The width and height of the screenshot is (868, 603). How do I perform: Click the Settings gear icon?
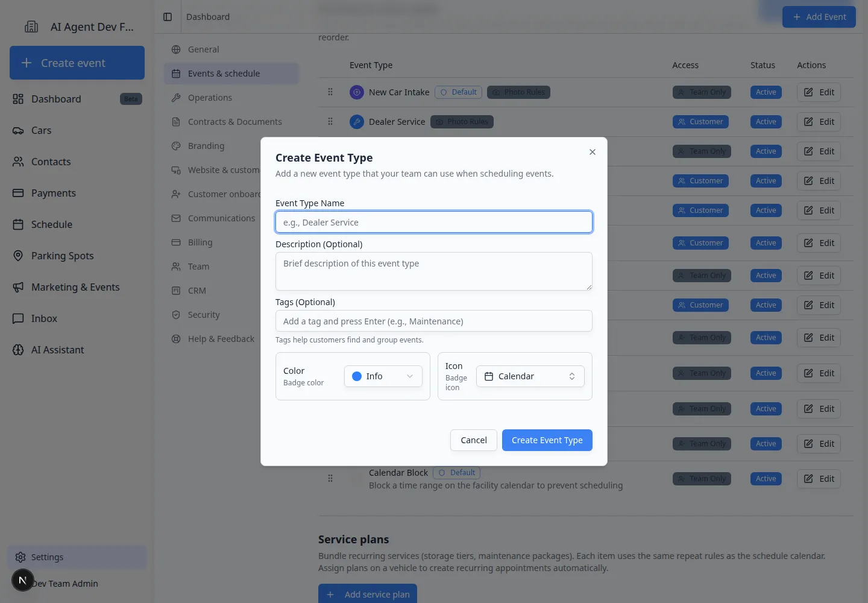tap(20, 557)
